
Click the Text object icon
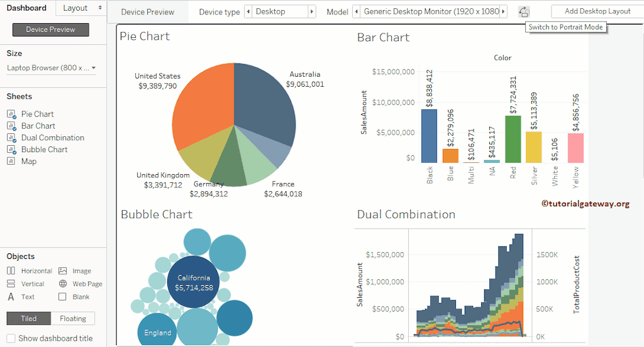(x=11, y=297)
